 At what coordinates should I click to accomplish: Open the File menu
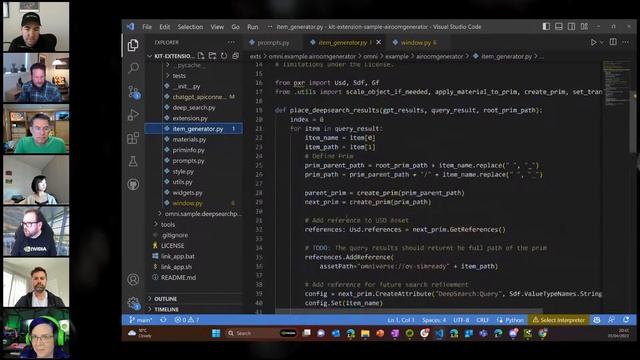147,27
